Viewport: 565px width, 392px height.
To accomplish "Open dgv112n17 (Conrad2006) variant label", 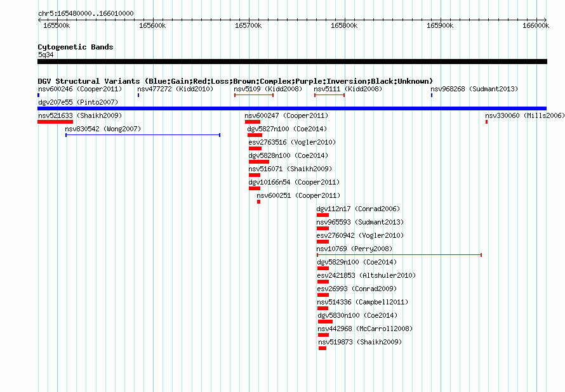I will (358, 209).
